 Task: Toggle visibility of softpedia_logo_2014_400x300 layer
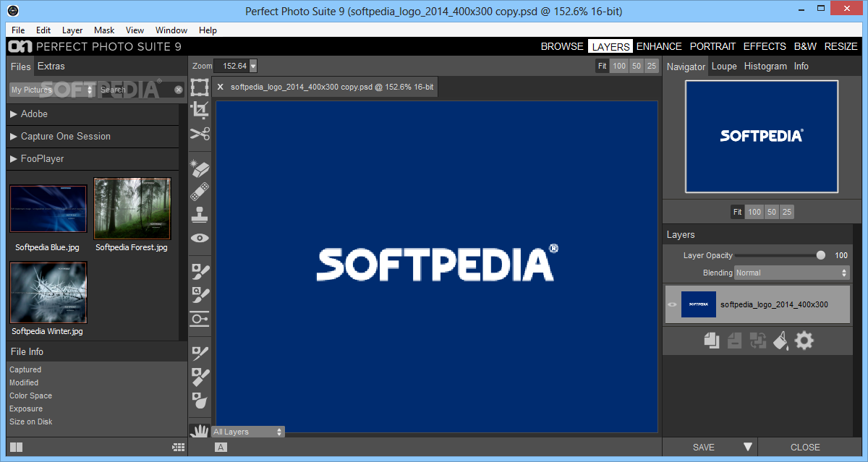click(672, 305)
